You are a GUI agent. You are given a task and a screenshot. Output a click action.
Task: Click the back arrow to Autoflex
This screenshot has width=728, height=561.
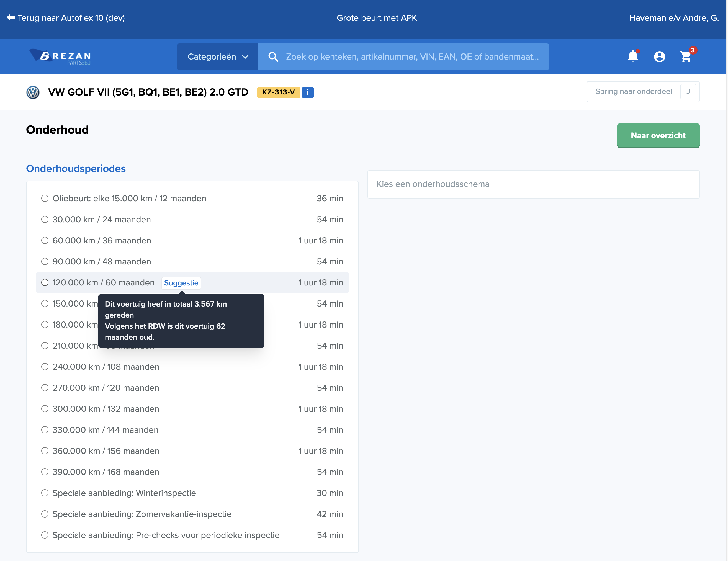tap(11, 18)
